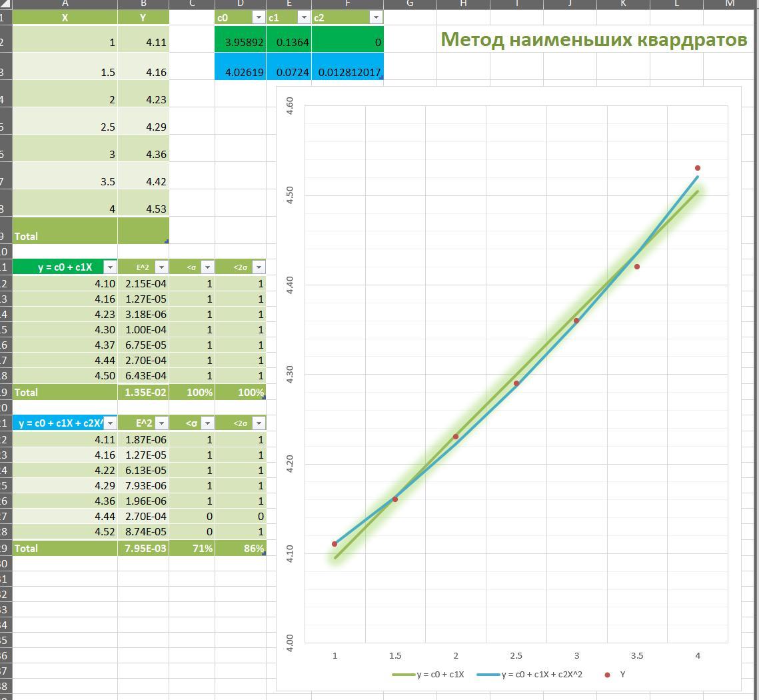Screen dimensions: 759x700
Task: Click the title 'Метод наименьших квардратов'
Action: (593, 40)
